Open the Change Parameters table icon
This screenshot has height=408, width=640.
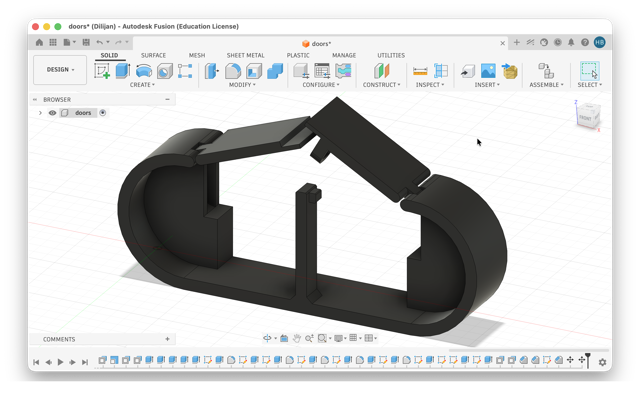pos(322,71)
